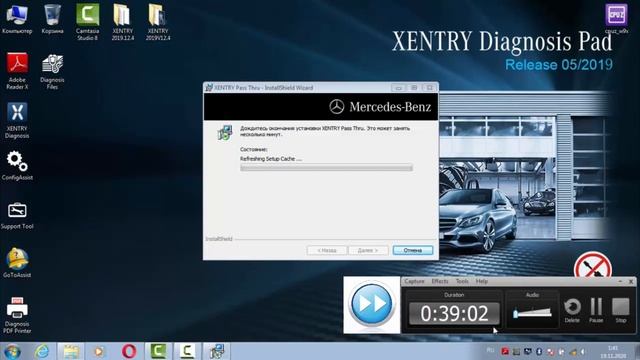Click the installation progress bar
The image size is (640, 360).
pyautogui.click(x=327, y=168)
